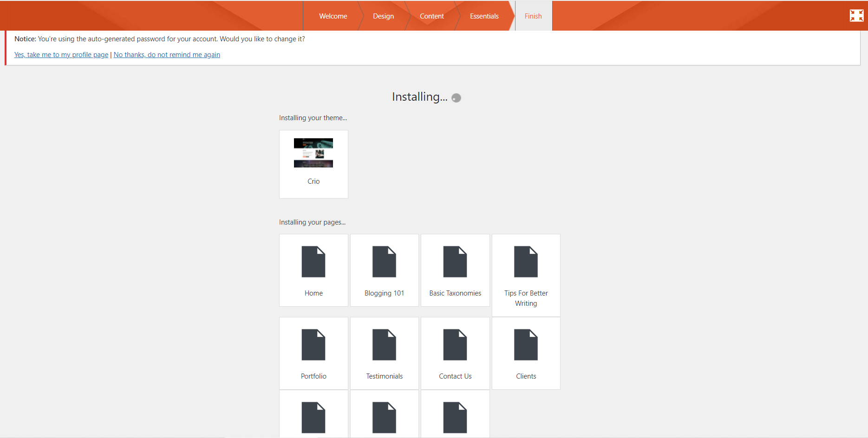868x438 pixels.
Task: Click the Contact Us page document icon
Action: point(455,345)
